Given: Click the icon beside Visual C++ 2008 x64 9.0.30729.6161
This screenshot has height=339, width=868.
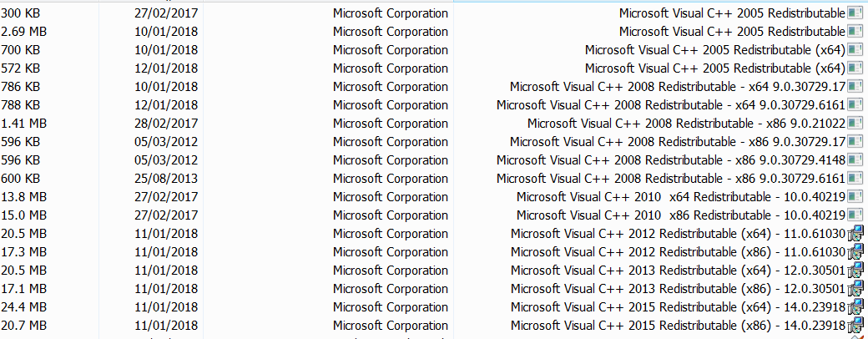Looking at the screenshot, I should coord(855,104).
